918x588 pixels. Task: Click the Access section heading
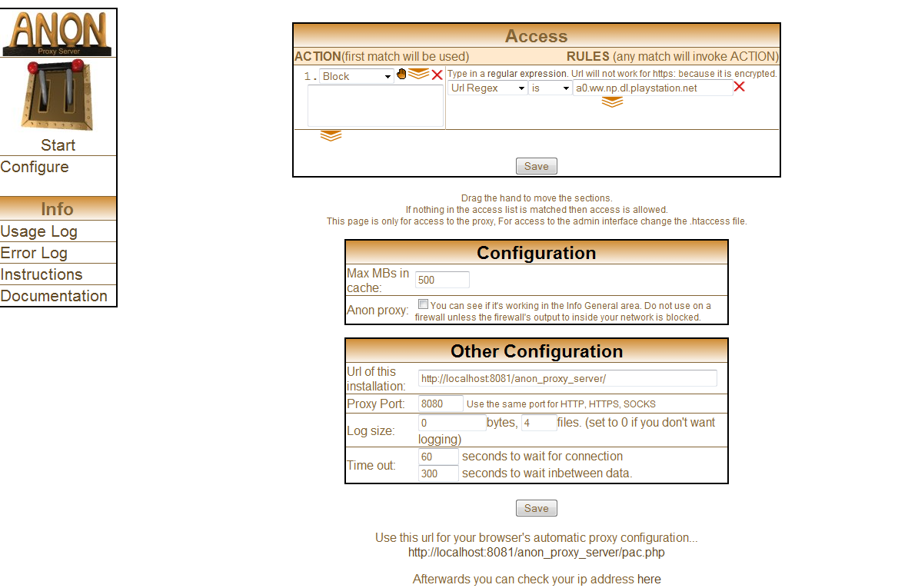(x=537, y=35)
